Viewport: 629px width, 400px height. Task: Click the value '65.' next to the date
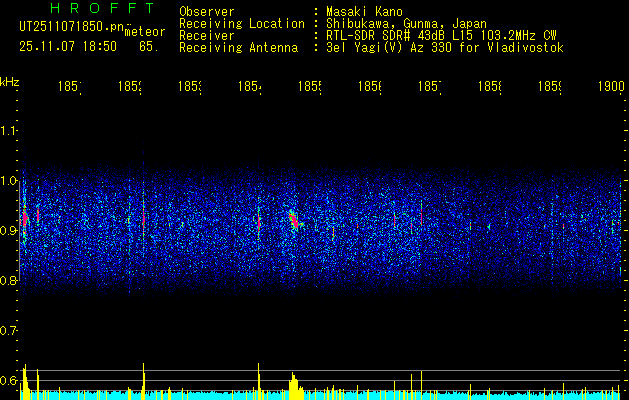[x=149, y=47]
